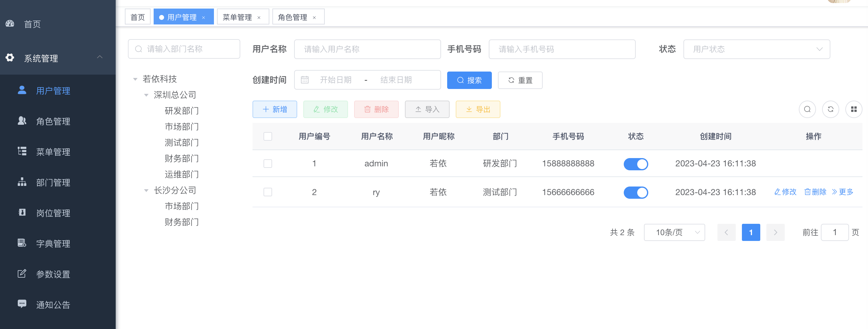Screen dimensions: 868x329
Task: Open 岗位管理 in the sidebar
Action: pos(58,213)
